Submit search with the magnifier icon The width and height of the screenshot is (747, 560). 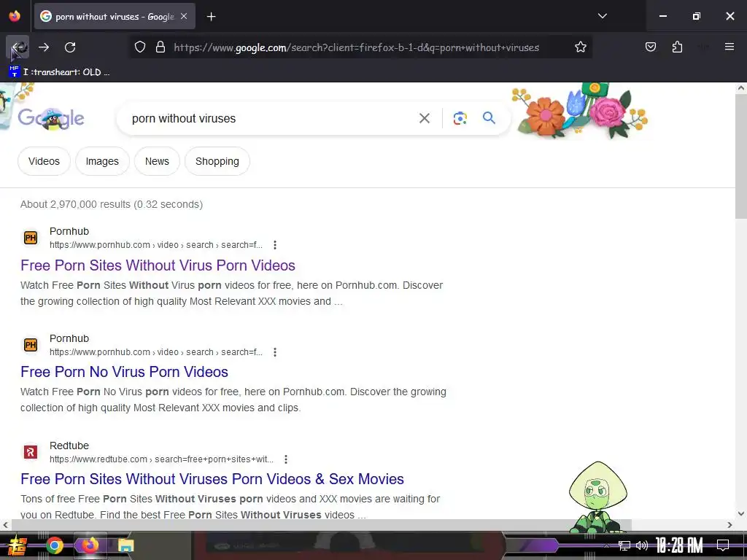coord(489,118)
